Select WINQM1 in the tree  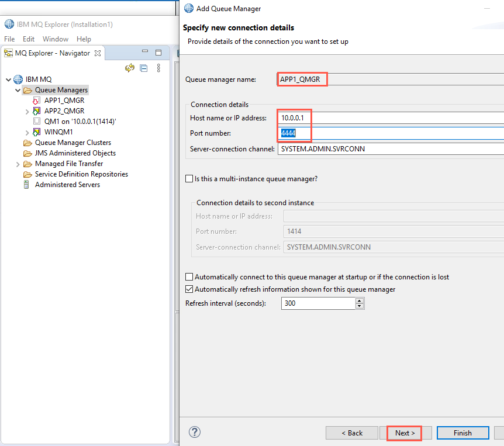tap(58, 132)
